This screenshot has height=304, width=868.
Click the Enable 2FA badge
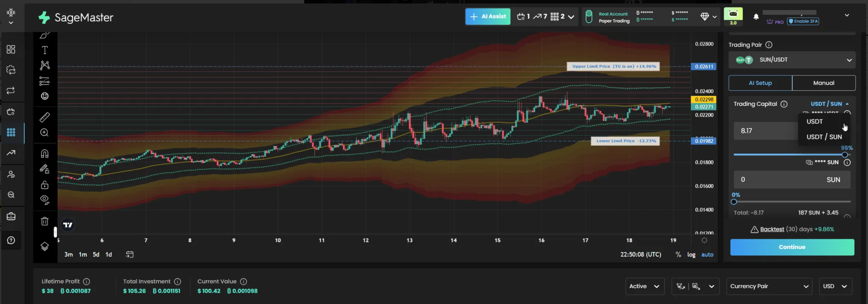click(803, 21)
